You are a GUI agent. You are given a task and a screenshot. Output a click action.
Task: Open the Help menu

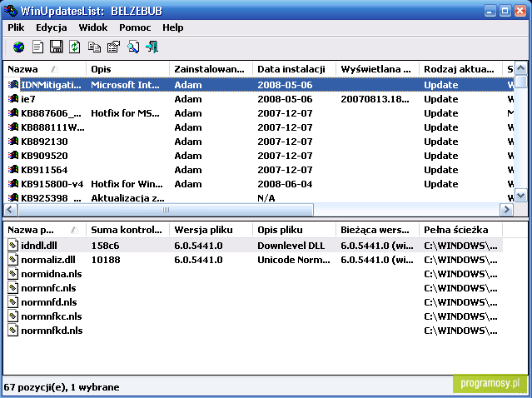[x=172, y=27]
